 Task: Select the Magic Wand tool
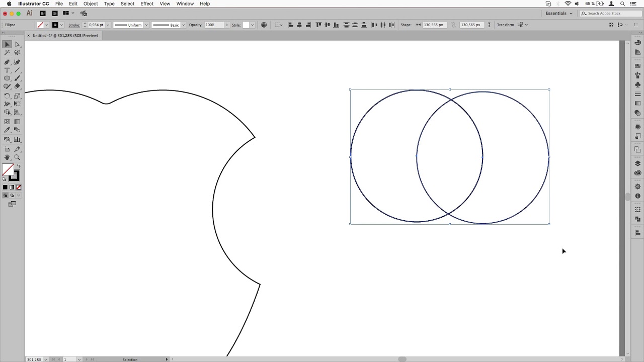(x=7, y=53)
